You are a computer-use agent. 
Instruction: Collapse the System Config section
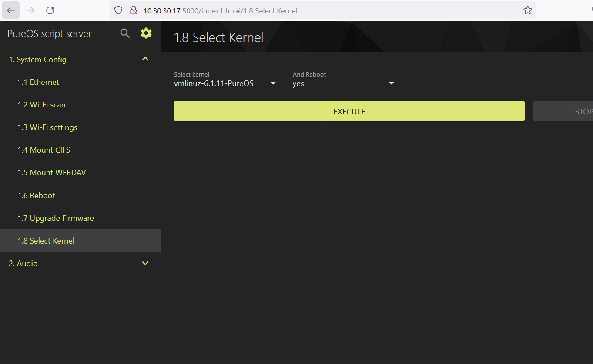pyautogui.click(x=145, y=59)
